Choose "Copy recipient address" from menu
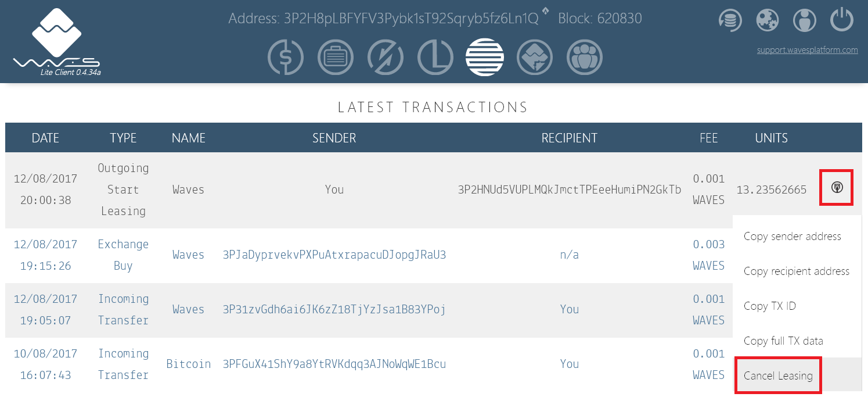868x397 pixels. (796, 271)
